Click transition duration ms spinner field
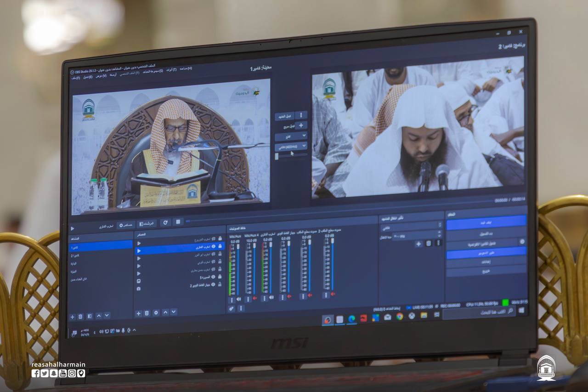Screen dimensions: 588x392 (x=418, y=235)
